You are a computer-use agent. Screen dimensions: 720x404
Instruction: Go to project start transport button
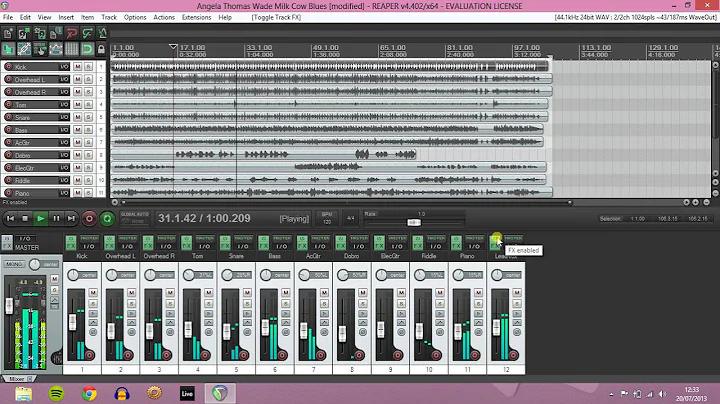[x=10, y=219]
